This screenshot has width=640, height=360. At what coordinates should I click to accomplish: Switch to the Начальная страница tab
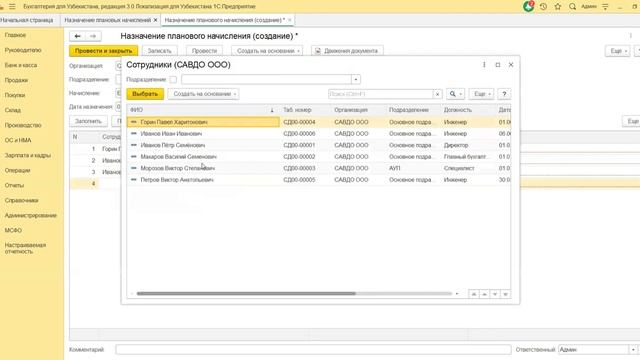pos(27,20)
